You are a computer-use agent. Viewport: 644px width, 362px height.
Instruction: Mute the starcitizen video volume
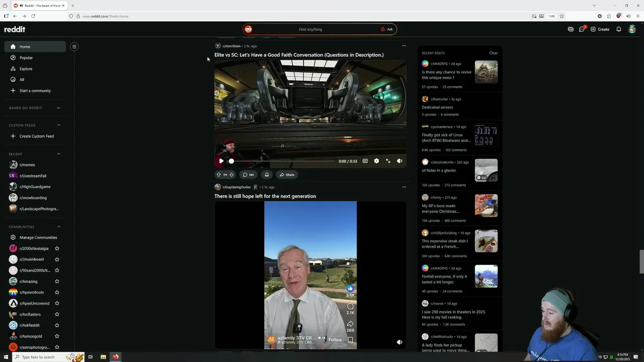click(399, 161)
